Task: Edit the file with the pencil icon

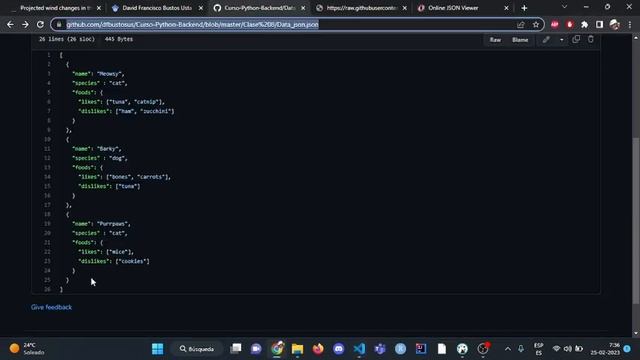Action: pos(546,40)
